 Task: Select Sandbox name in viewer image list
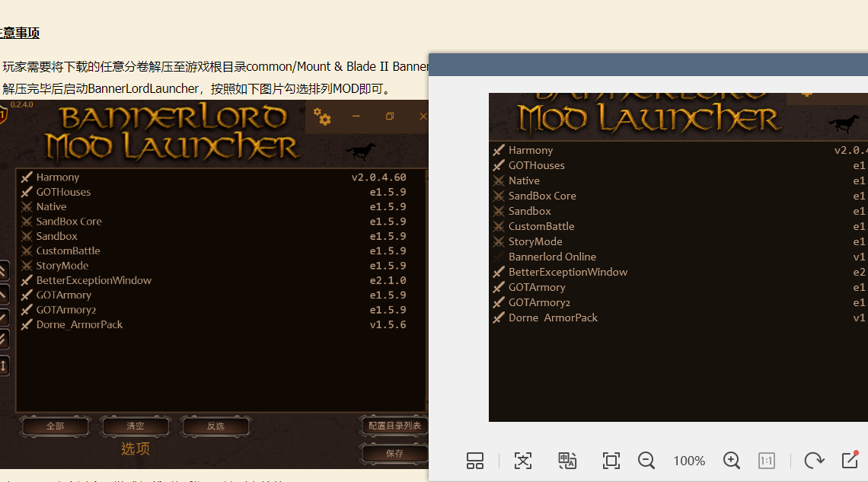[x=530, y=211]
